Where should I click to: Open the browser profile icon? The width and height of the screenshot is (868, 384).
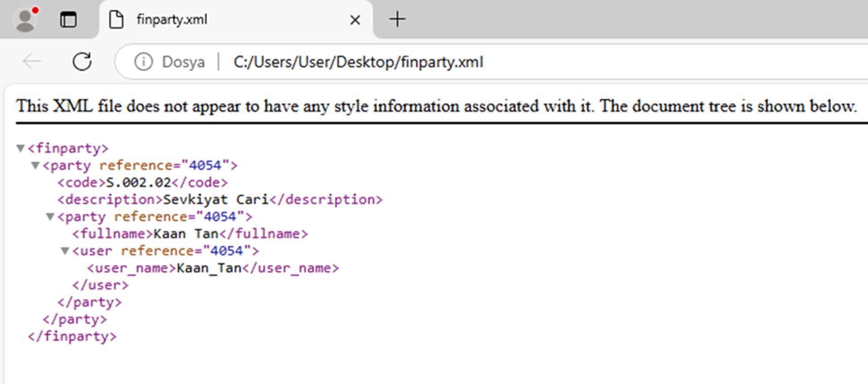coord(25,20)
